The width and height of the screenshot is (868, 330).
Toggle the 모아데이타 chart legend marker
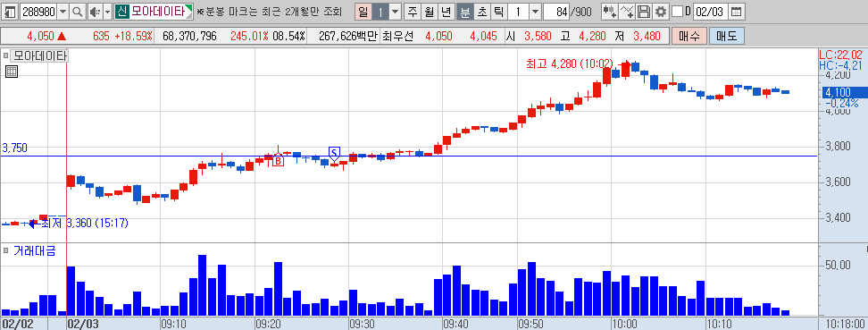[x=5, y=55]
